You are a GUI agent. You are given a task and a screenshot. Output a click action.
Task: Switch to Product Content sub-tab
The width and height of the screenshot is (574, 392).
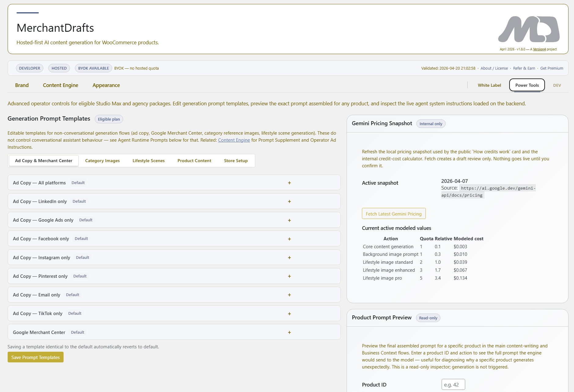[194, 161]
